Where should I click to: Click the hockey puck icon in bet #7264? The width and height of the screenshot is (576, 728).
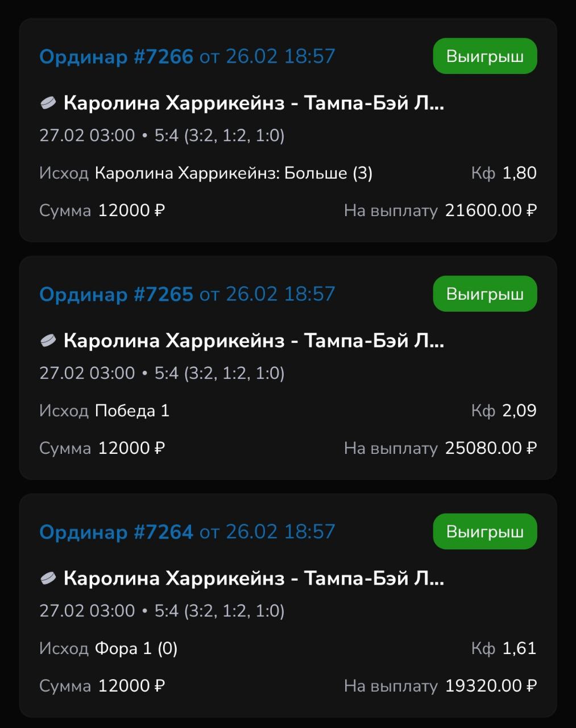[x=48, y=578]
